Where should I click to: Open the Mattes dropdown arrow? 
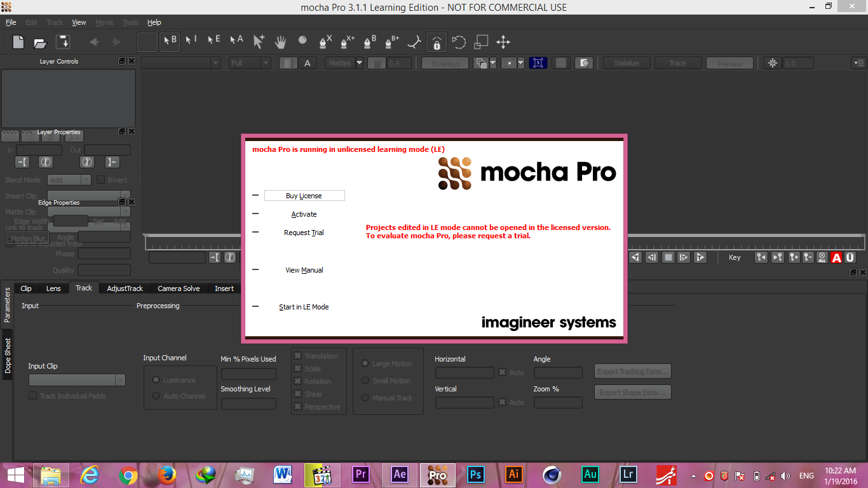point(359,63)
